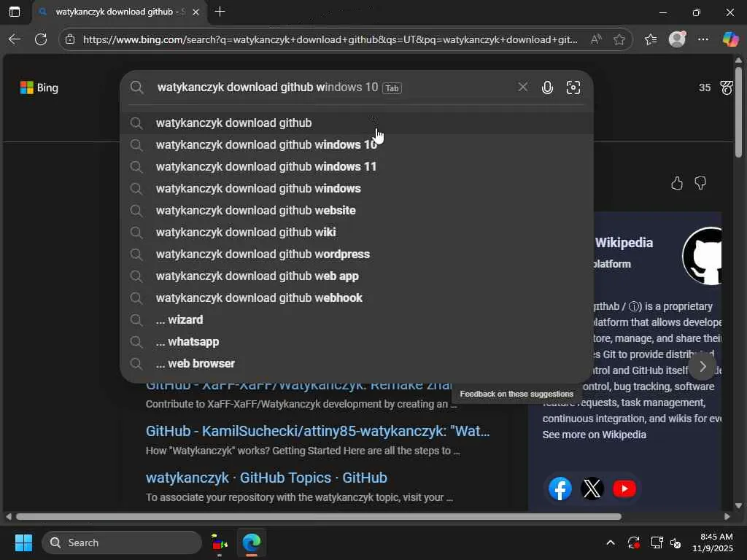The width and height of the screenshot is (747, 560).
Task: Click into the Bing search input field
Action: (x=333, y=87)
